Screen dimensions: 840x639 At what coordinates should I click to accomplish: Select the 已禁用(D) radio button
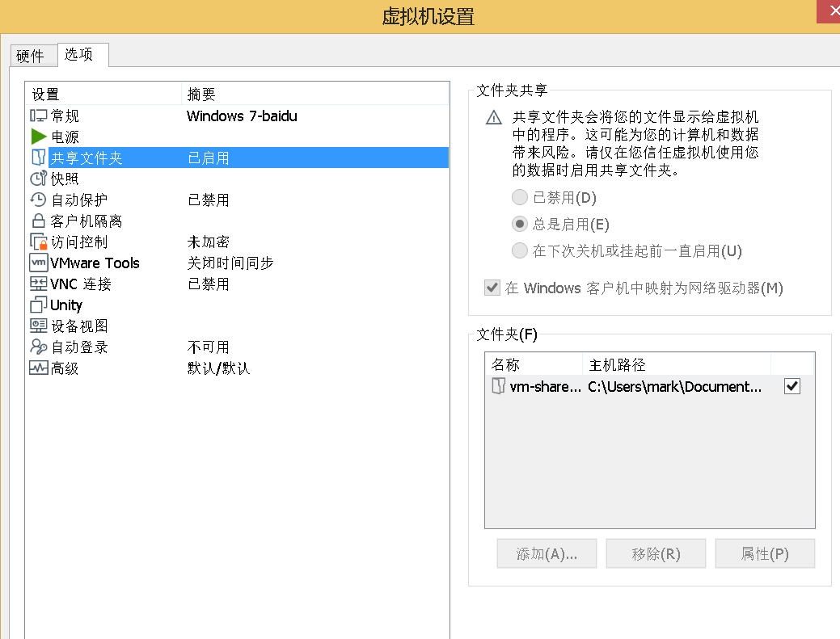point(520,197)
